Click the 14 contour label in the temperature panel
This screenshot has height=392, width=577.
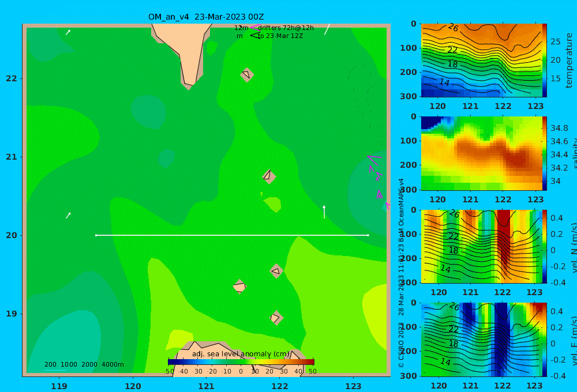(x=444, y=82)
